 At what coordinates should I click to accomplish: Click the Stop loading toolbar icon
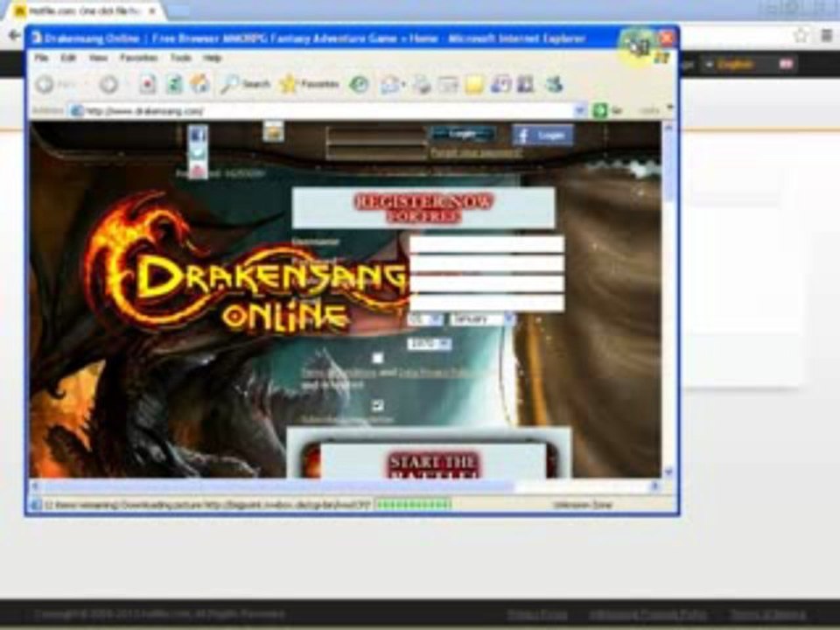pyautogui.click(x=148, y=84)
